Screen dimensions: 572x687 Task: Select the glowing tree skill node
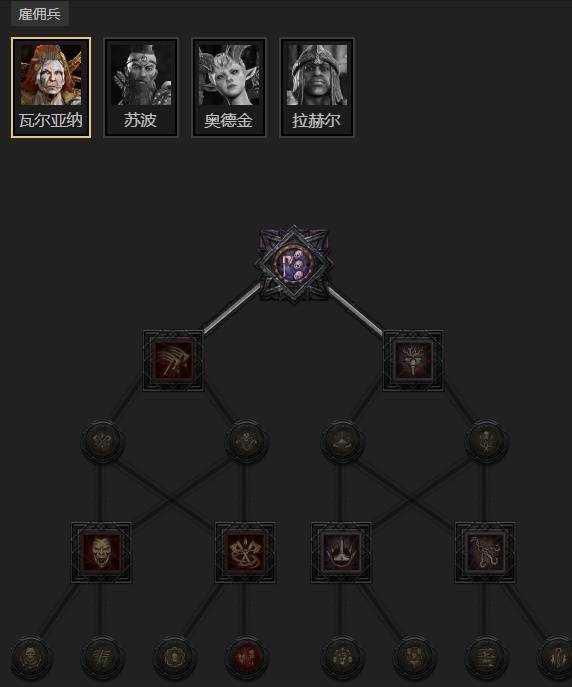(413, 361)
